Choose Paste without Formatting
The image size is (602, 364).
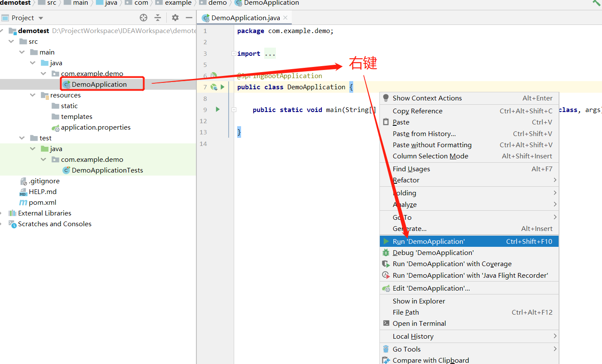click(x=469, y=145)
